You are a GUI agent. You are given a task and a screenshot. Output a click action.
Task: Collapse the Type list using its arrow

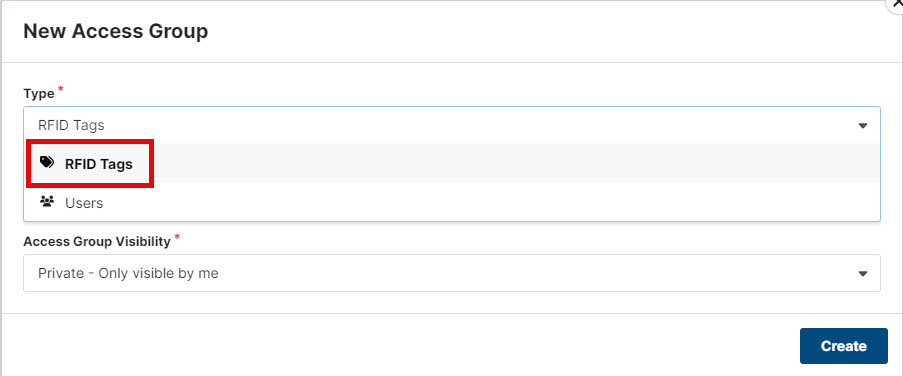862,126
